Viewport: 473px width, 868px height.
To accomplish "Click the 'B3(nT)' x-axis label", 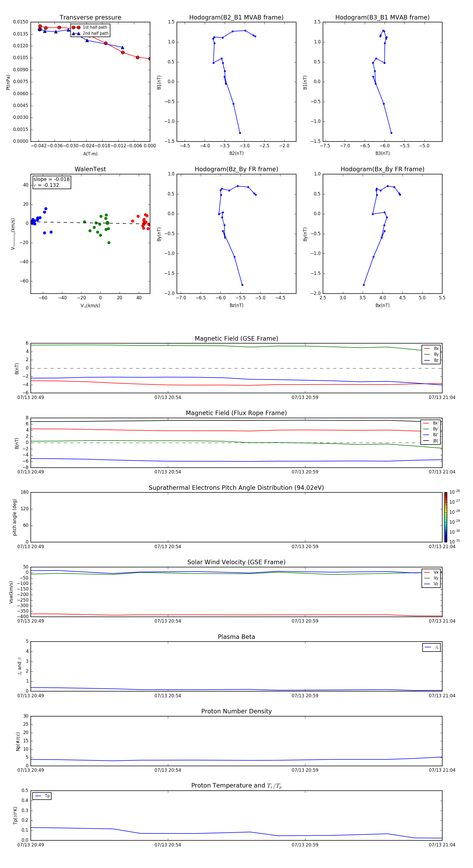I will (382, 153).
